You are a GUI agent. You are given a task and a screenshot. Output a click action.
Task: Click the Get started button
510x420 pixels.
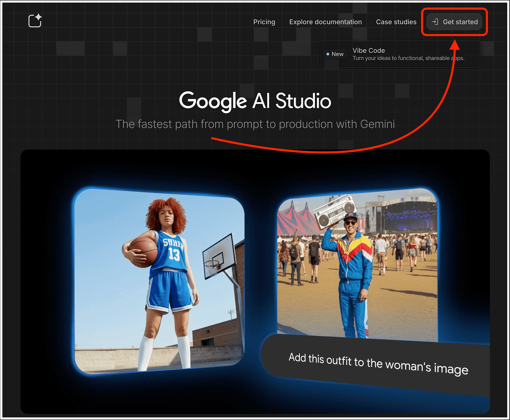tap(454, 22)
